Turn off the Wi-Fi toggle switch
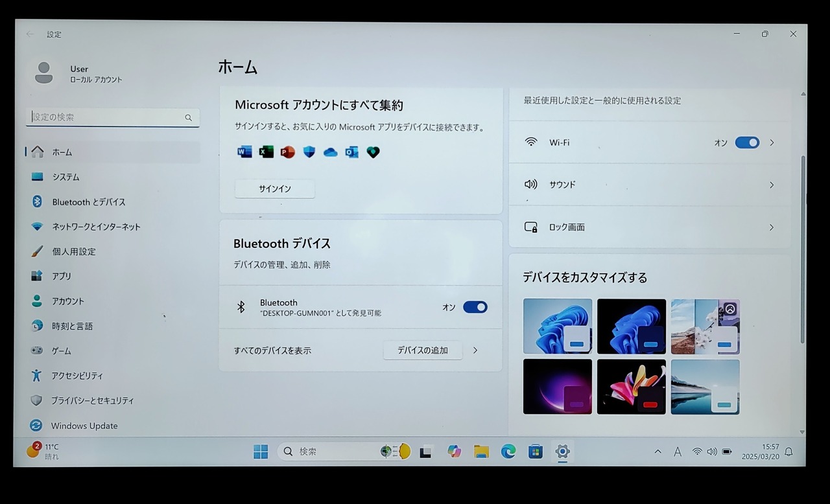 747,143
